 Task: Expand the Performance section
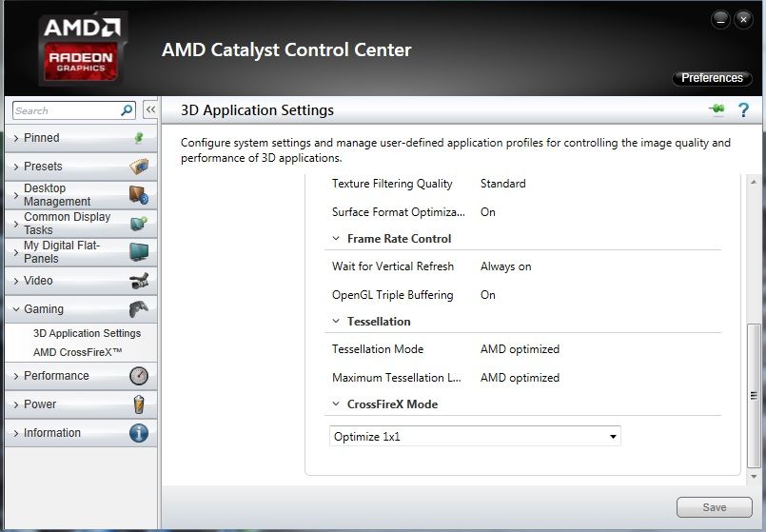pyautogui.click(x=16, y=376)
